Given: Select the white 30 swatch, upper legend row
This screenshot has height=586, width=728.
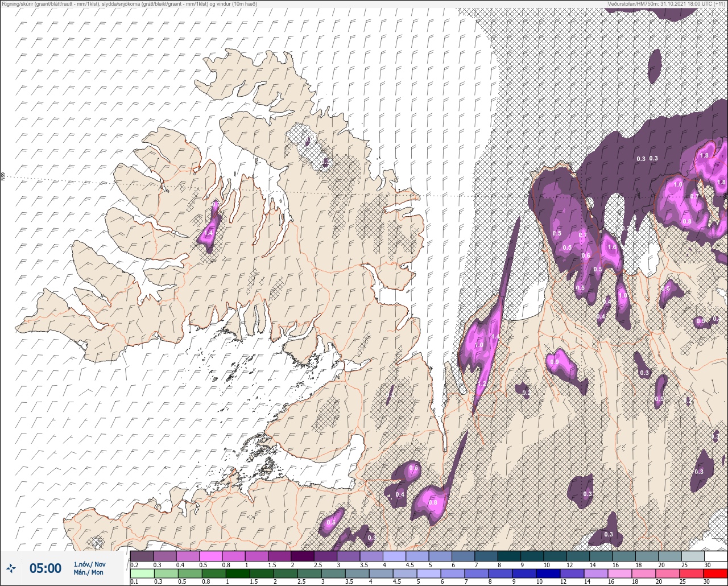Looking at the screenshot, I should coord(715,556).
